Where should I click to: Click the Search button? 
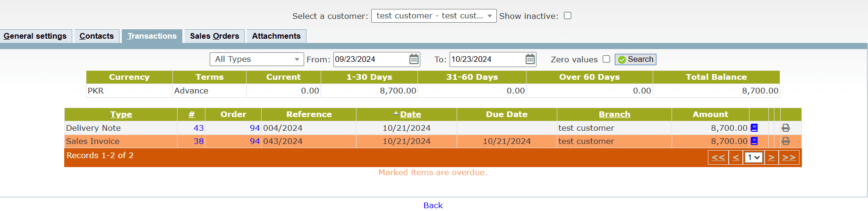click(635, 59)
